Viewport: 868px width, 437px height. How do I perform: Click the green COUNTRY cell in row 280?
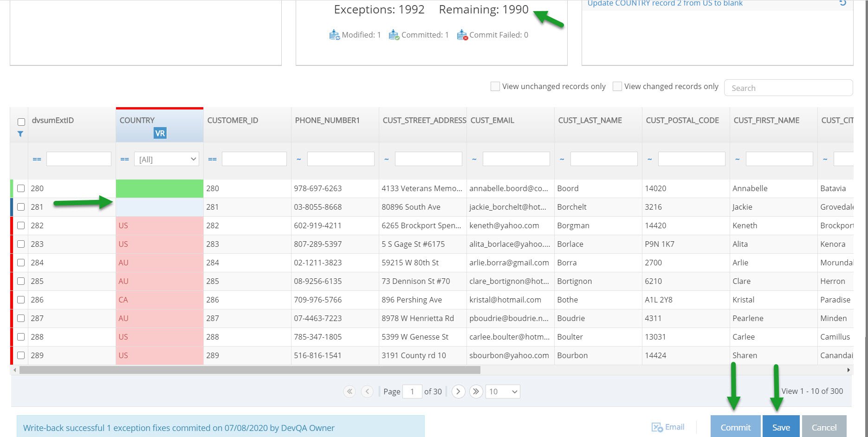coord(160,188)
